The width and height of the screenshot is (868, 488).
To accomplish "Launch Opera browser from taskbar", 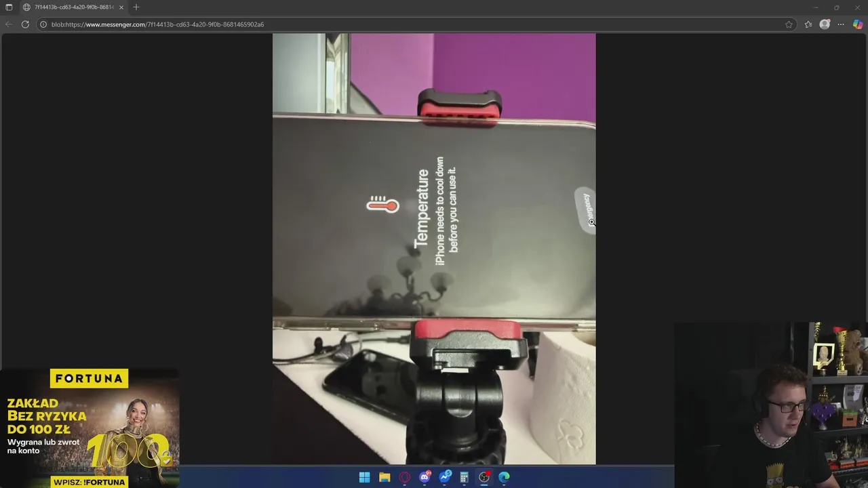I will [405, 477].
